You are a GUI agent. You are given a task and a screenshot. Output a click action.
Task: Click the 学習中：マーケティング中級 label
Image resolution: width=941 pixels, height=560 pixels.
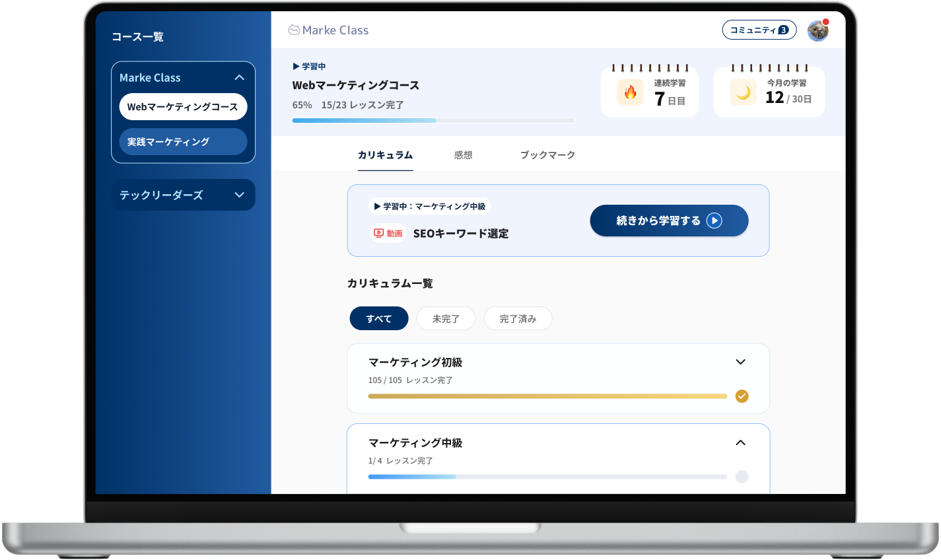click(x=430, y=207)
